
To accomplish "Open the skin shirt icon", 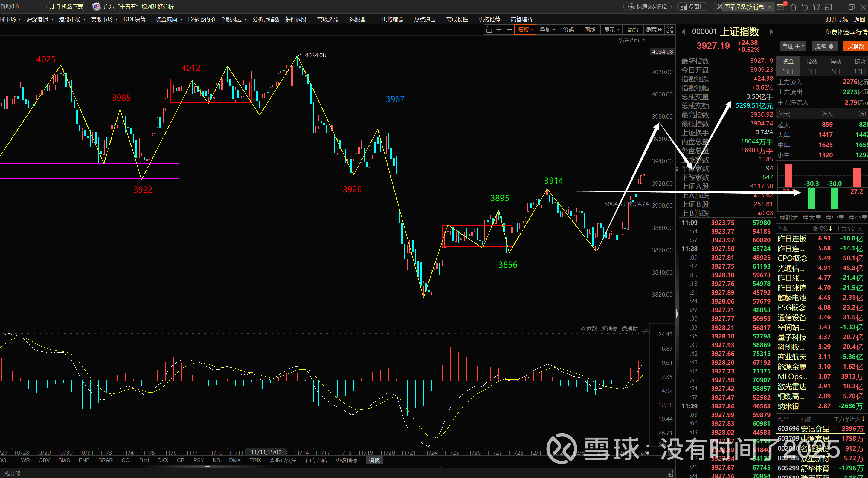I will 817,7.
